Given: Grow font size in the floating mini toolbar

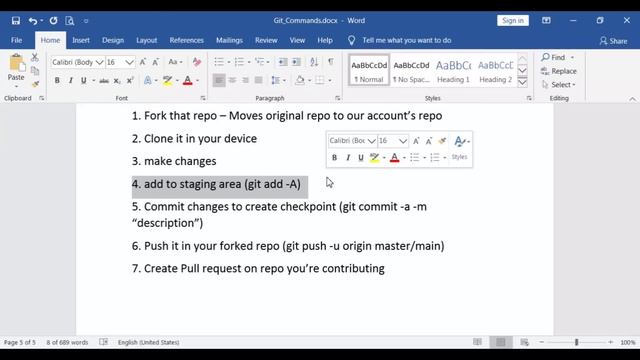Looking at the screenshot, I should coord(416,141).
